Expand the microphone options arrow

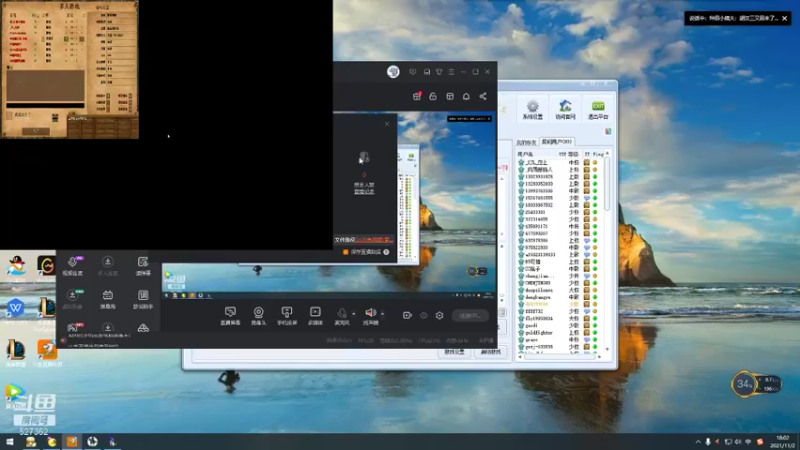(x=354, y=314)
